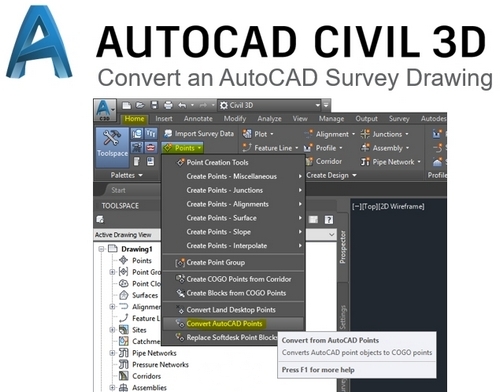Click the Corridor tool in Create Design panel

(x=324, y=162)
